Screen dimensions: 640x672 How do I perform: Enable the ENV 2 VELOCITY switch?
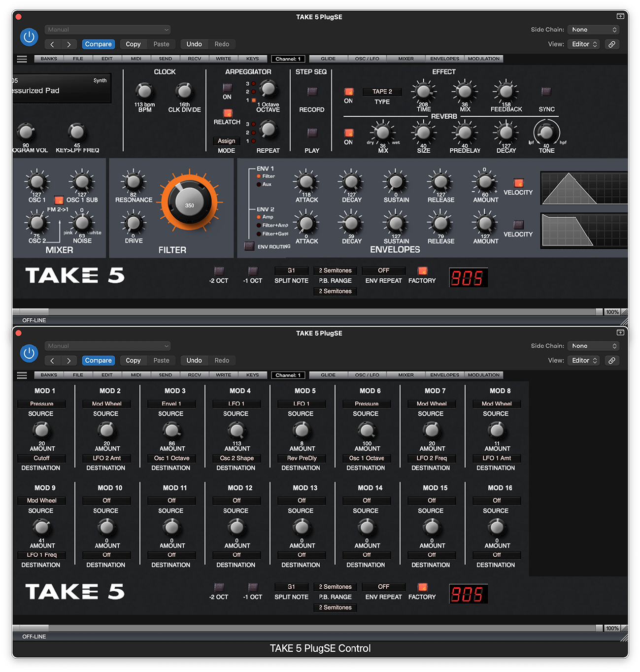[518, 225]
